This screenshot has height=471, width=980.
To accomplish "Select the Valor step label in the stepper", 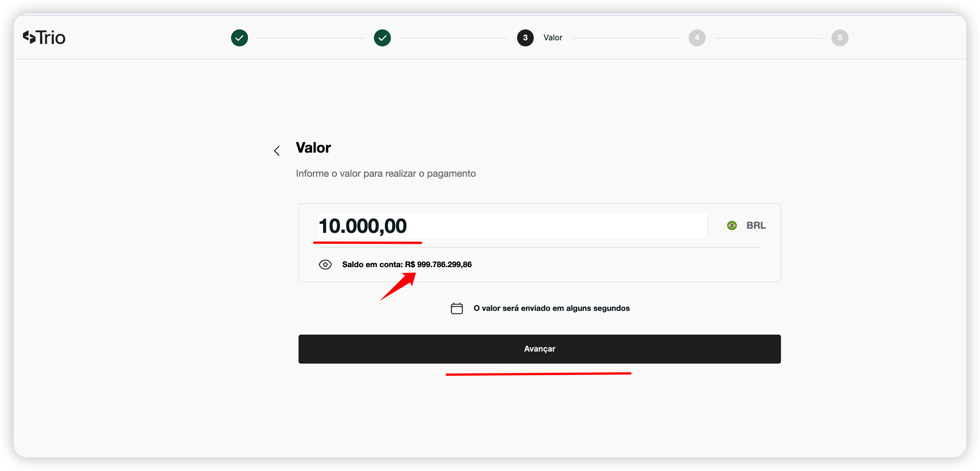I will tap(553, 38).
